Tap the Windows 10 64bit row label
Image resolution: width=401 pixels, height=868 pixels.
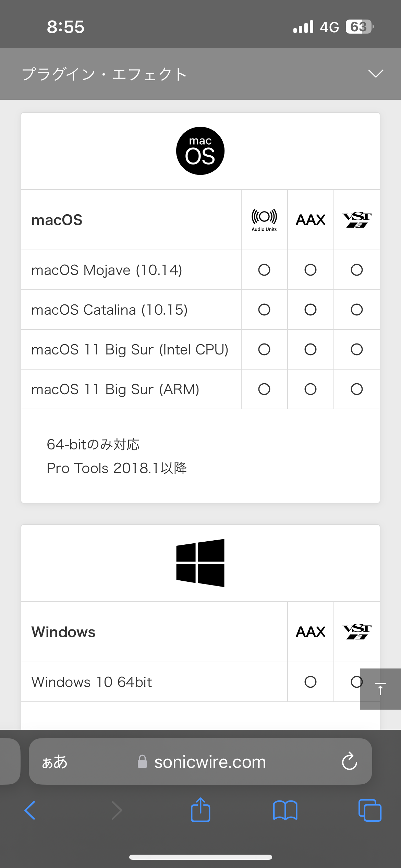pos(92,682)
